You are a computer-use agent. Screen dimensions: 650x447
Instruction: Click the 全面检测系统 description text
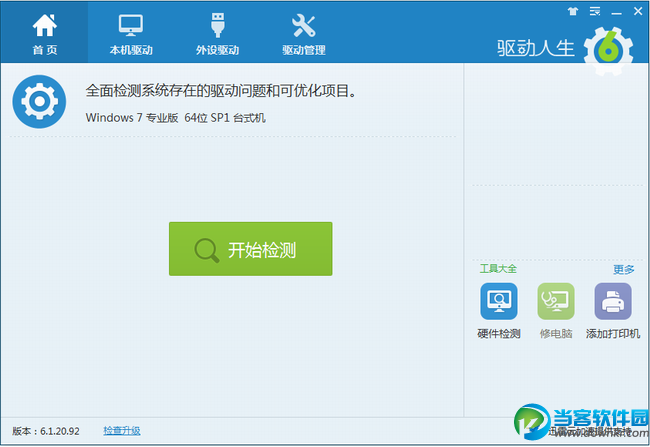pos(221,90)
